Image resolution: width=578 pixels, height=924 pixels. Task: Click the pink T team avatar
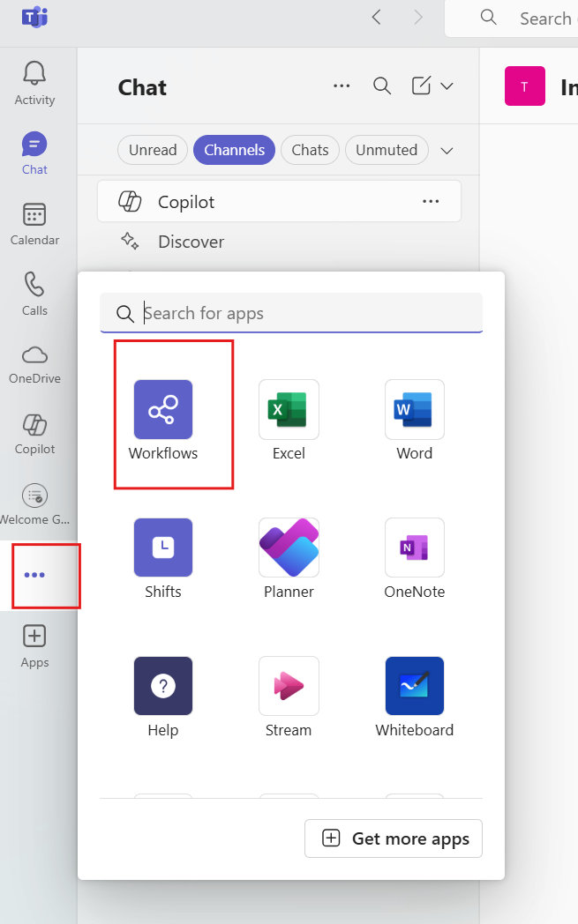click(524, 86)
